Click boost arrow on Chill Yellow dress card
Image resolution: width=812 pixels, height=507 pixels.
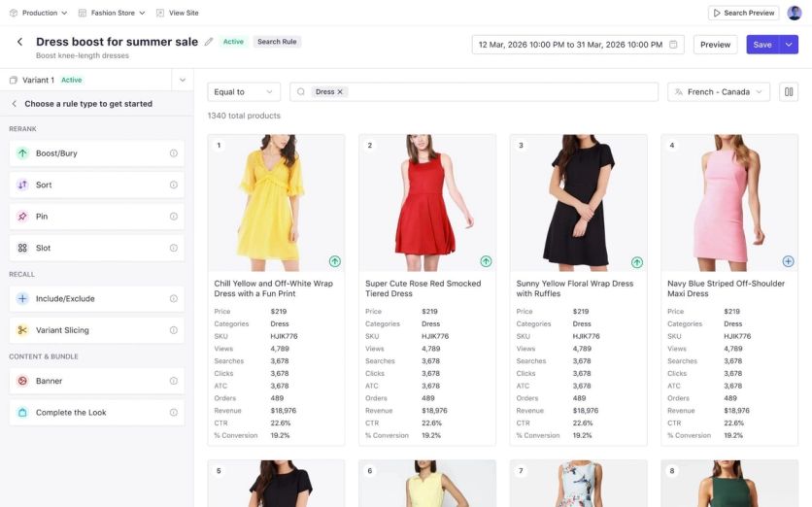pos(334,261)
